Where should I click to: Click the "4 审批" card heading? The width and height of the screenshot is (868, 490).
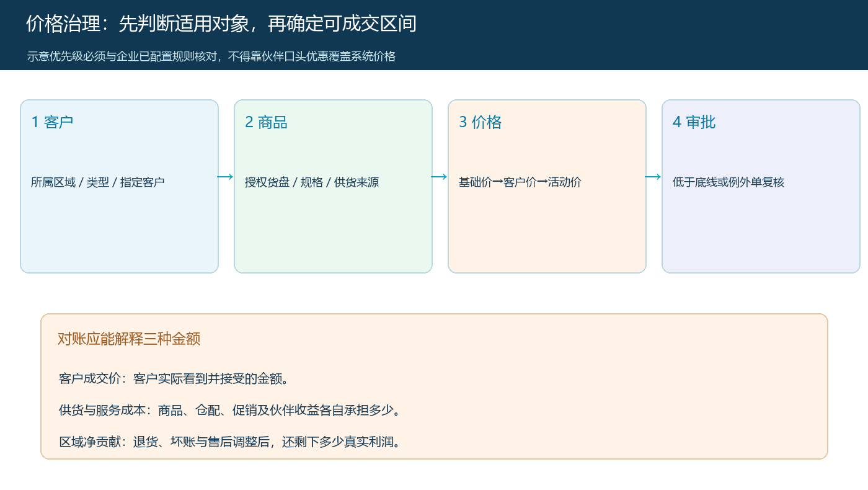(x=694, y=122)
